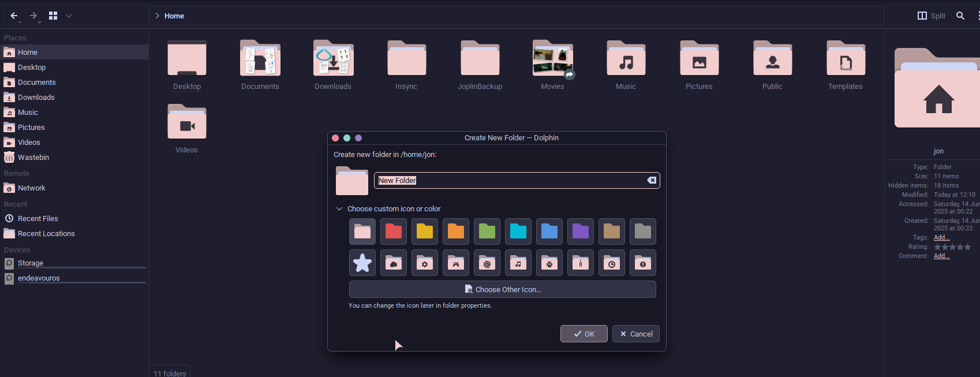Image resolution: width=980 pixels, height=377 pixels.
Task: Click the search magnifier in toolbar
Action: [960, 16]
